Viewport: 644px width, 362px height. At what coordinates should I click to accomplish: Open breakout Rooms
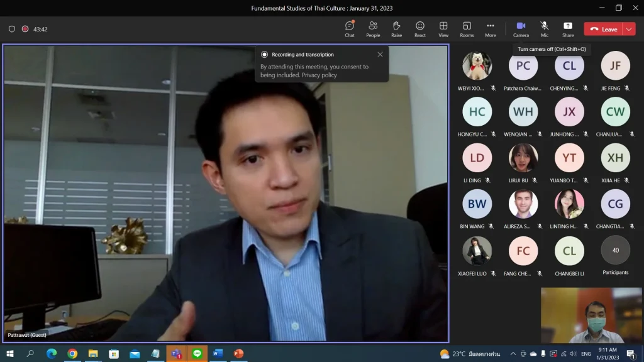[467, 28]
